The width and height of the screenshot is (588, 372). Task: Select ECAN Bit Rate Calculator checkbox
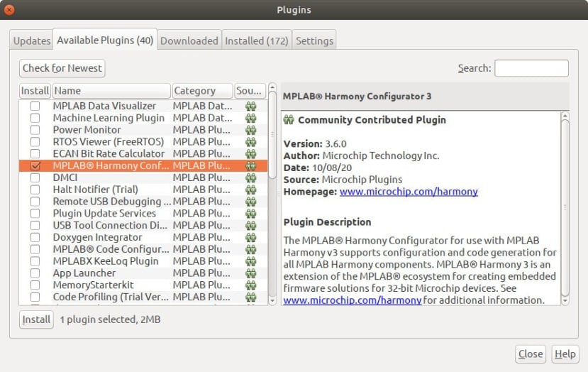coord(35,154)
